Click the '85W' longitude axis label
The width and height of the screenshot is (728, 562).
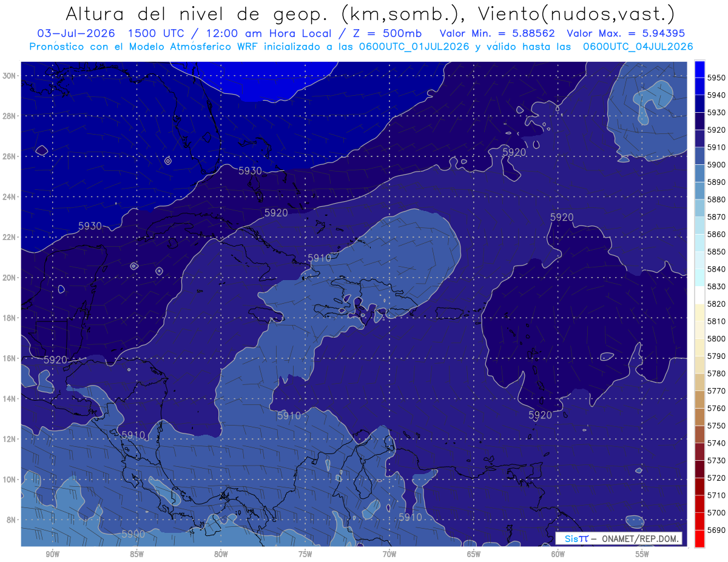coord(136,554)
